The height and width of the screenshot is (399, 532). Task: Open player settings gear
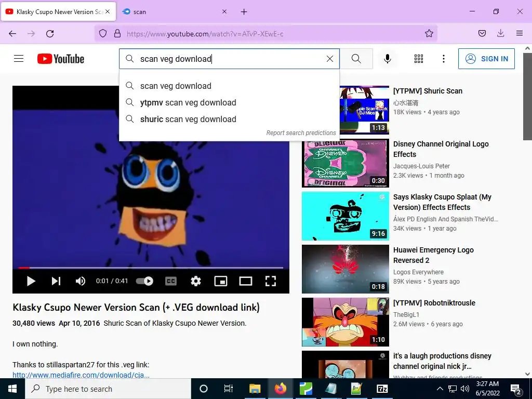pos(196,281)
